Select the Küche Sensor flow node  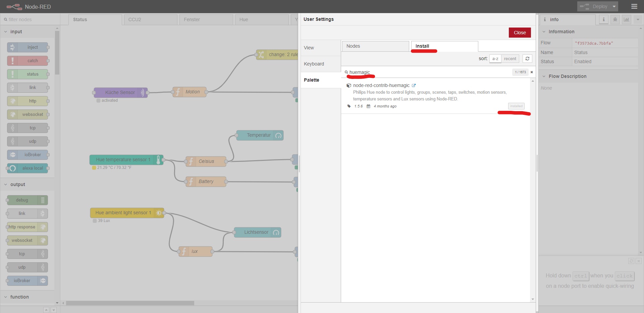point(120,92)
